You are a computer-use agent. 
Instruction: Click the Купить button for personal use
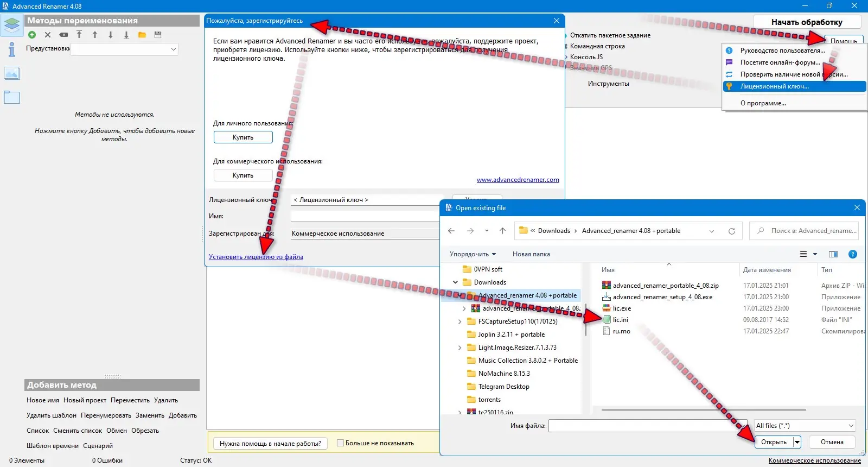[x=243, y=137]
